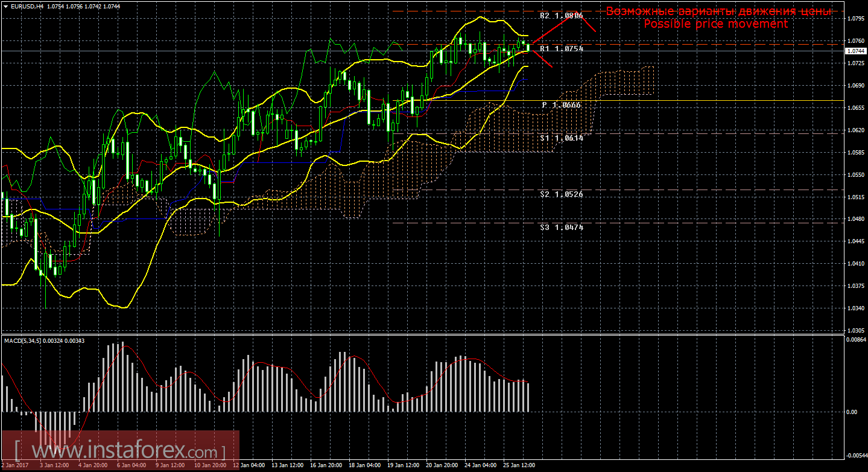Click the 19 Jan 12:00 time label

404,465
